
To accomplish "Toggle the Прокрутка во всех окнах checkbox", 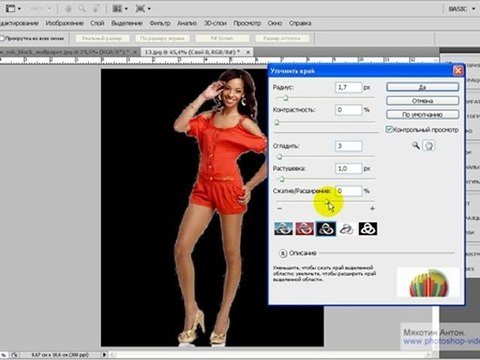I will click(2, 39).
